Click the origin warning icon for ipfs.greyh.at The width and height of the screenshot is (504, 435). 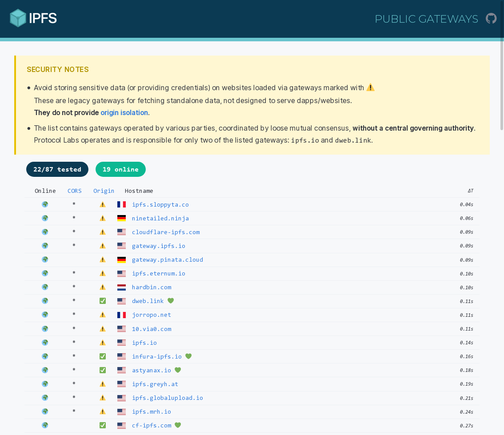click(x=103, y=384)
